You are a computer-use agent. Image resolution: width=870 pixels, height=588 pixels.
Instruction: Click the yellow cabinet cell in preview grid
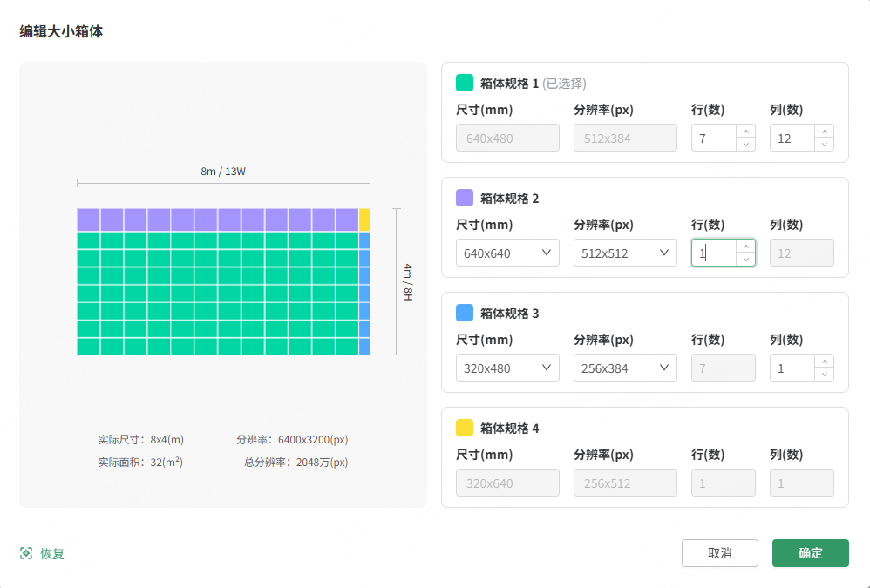pyautogui.click(x=364, y=220)
